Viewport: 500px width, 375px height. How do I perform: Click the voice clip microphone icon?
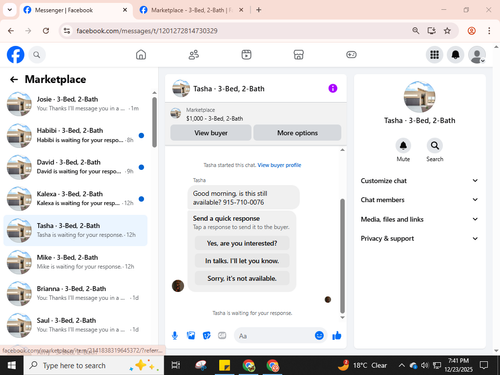(x=175, y=336)
